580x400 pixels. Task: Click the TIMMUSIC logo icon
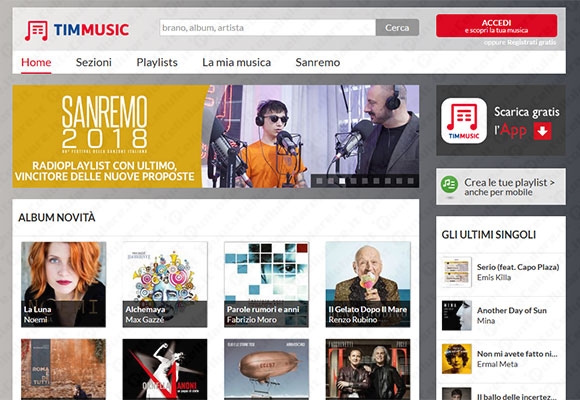(x=36, y=30)
